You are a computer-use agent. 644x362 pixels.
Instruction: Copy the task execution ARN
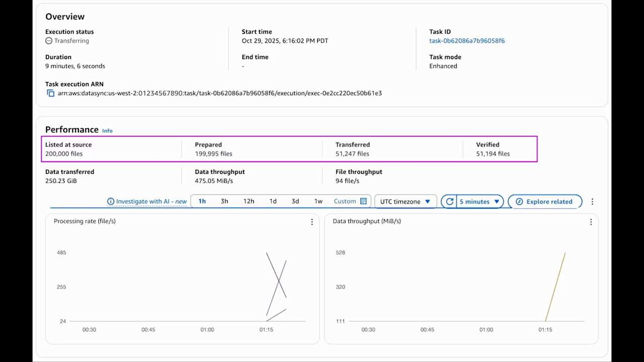[x=50, y=93]
